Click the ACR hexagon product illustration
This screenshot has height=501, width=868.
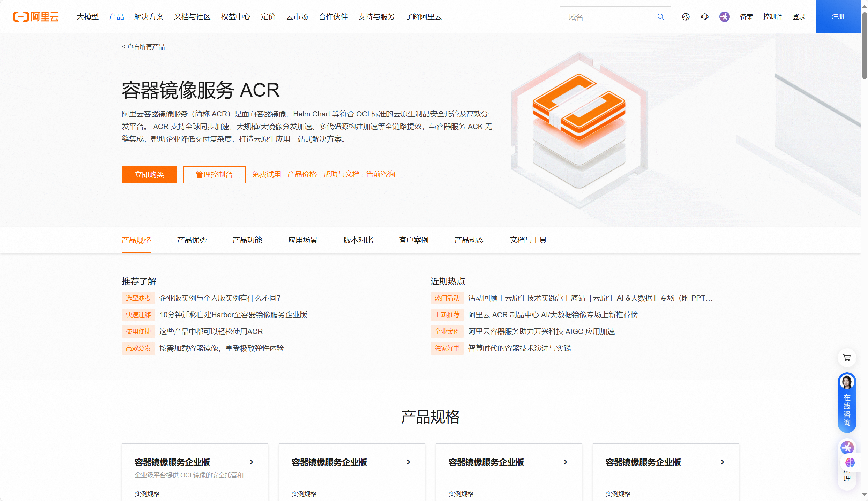579,130
